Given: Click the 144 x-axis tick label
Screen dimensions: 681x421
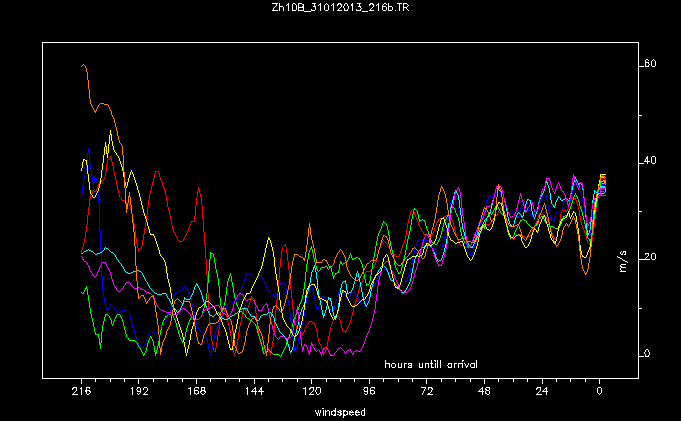Looking at the screenshot, I should [x=254, y=393].
